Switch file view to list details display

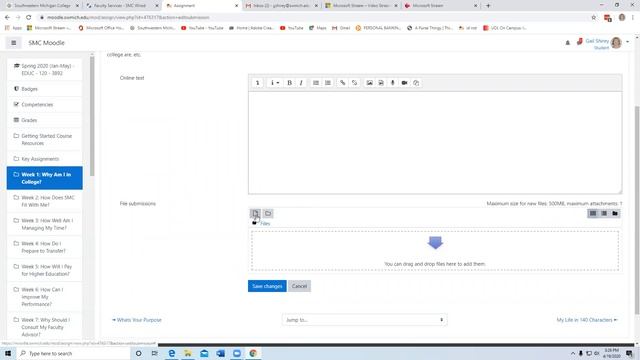click(604, 213)
